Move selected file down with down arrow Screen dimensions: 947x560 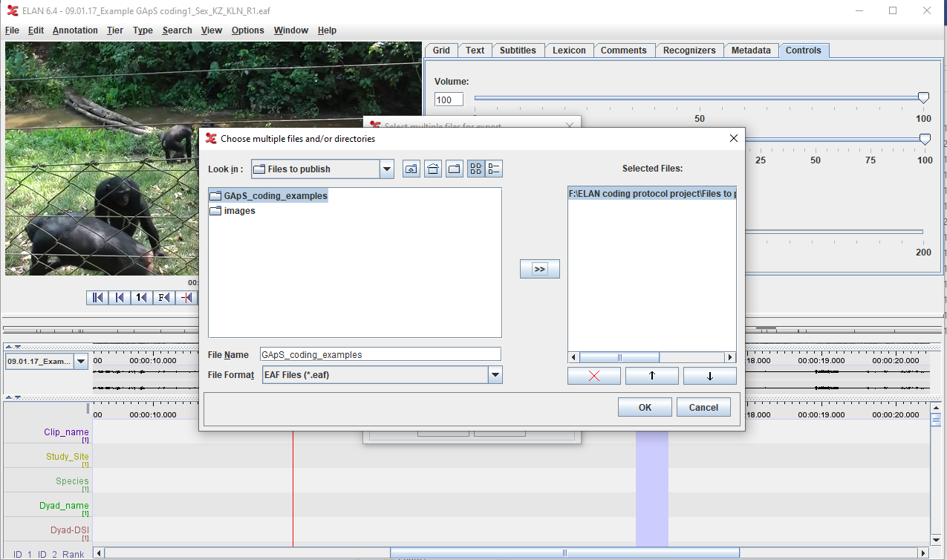pos(709,376)
